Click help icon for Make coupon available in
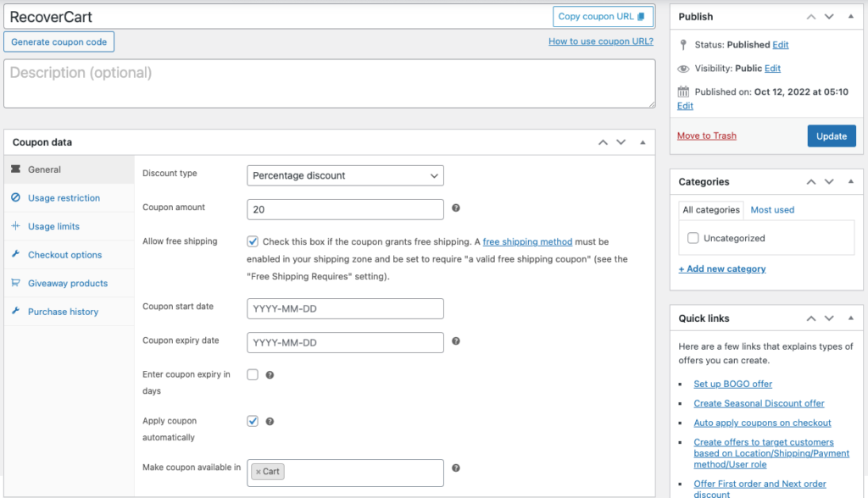Screen dimensions: 868x498 [x=455, y=468]
